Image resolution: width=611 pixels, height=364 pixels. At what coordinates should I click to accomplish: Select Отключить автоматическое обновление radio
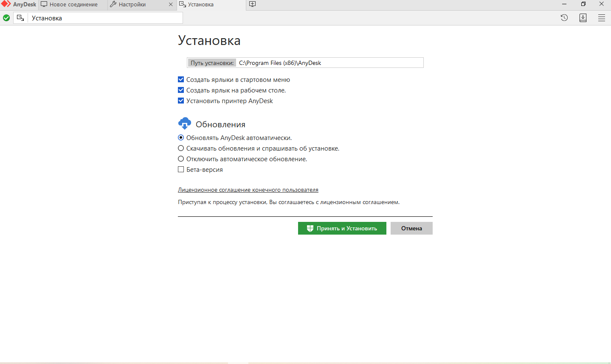point(181,159)
